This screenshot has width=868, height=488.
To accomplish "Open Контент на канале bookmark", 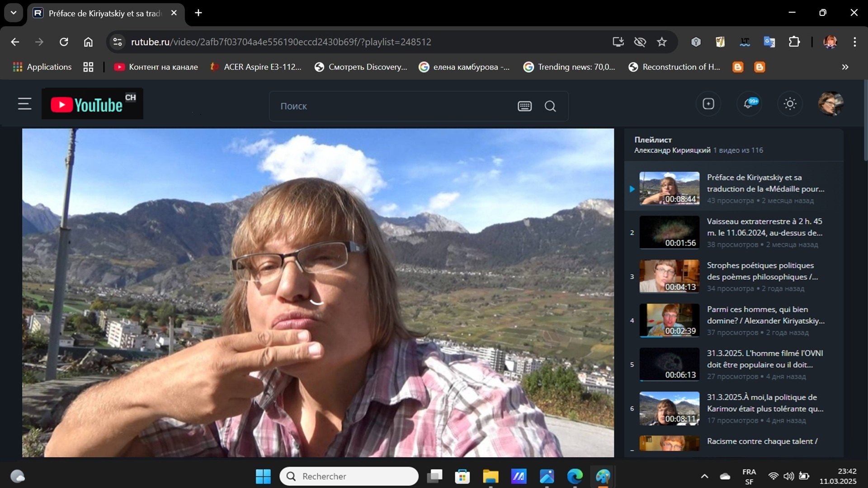I will point(156,67).
